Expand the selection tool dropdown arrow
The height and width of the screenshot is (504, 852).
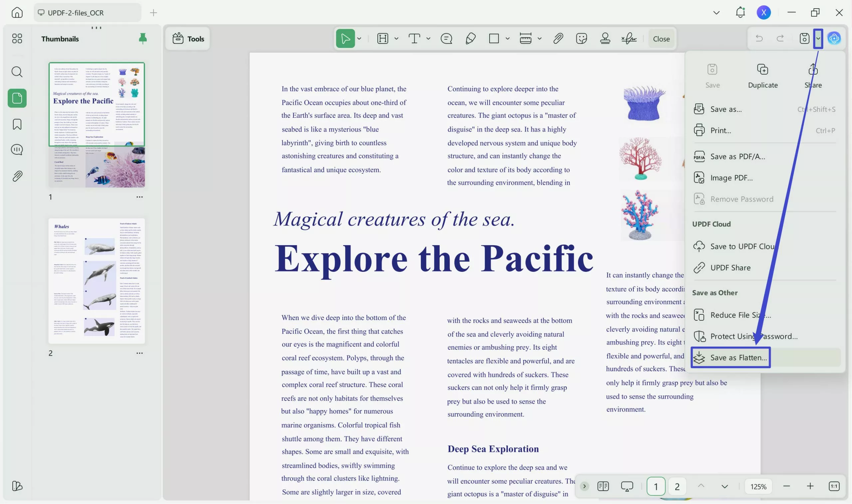click(359, 38)
